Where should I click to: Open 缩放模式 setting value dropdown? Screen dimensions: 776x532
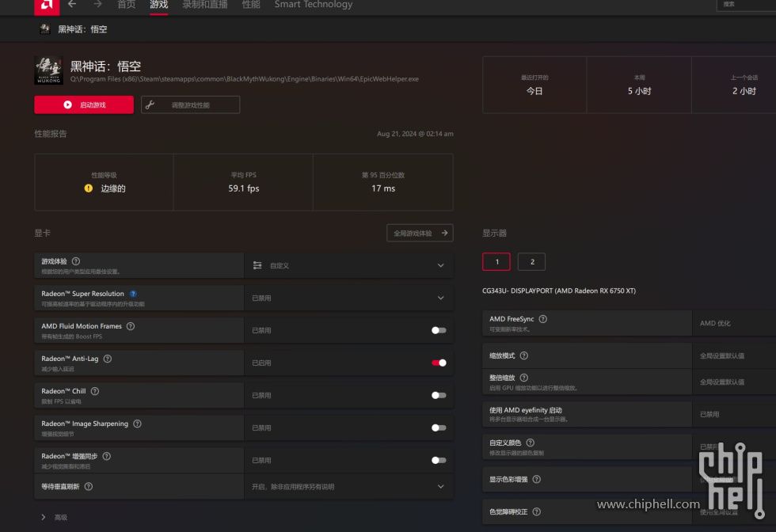coord(734,355)
